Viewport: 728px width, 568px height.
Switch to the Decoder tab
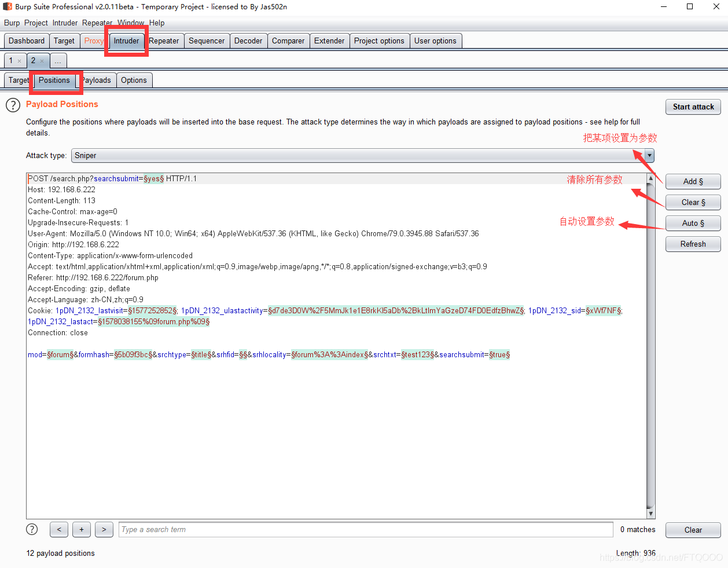tap(248, 41)
